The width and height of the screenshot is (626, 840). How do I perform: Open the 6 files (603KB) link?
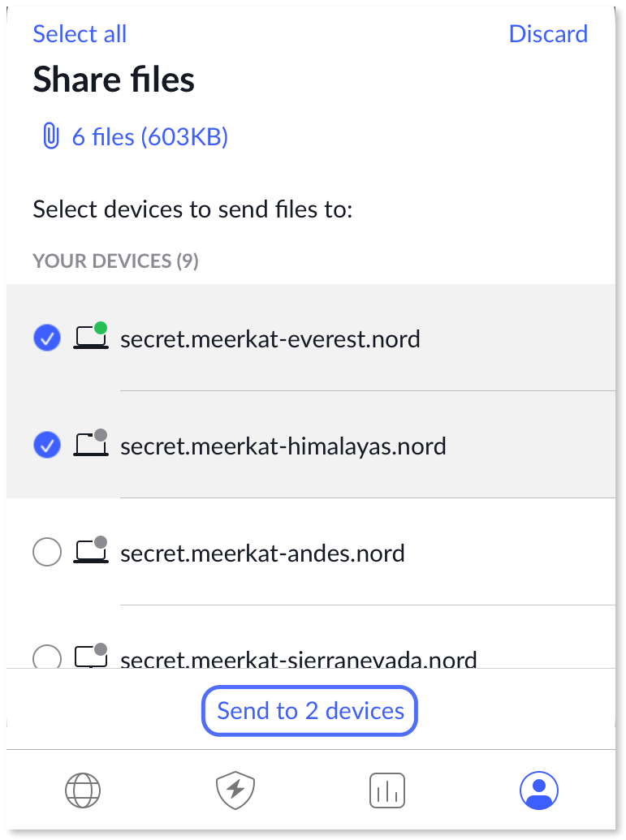149,136
